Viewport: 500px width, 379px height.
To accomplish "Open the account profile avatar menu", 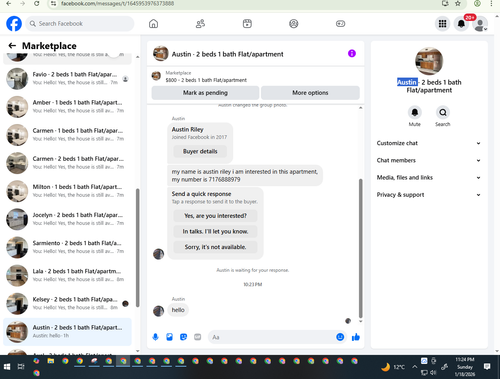I will tap(480, 24).
